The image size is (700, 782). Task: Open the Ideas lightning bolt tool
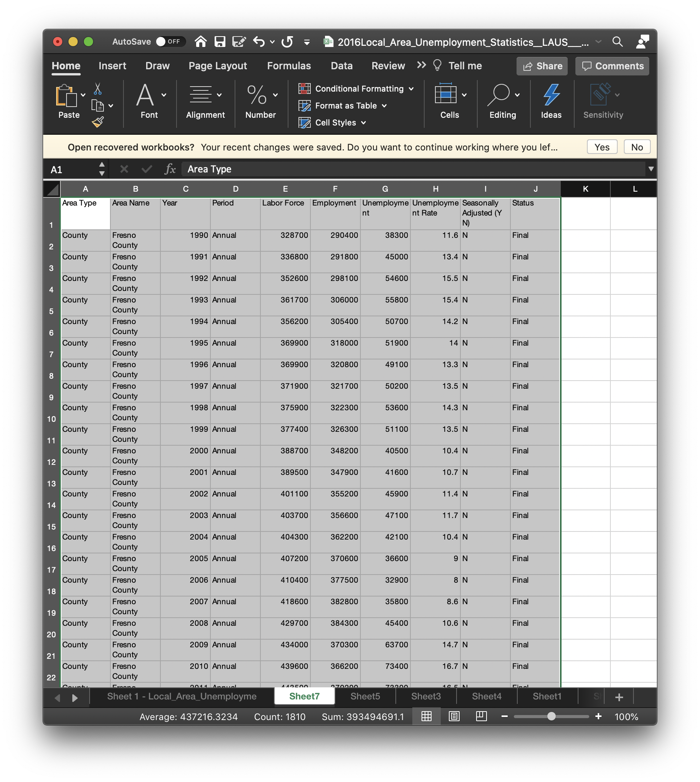(x=551, y=101)
